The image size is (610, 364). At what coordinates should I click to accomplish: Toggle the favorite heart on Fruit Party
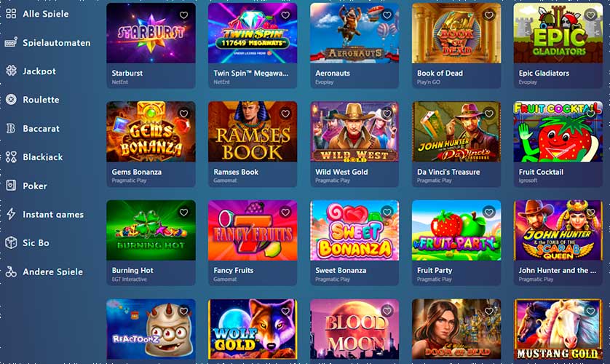pyautogui.click(x=488, y=213)
